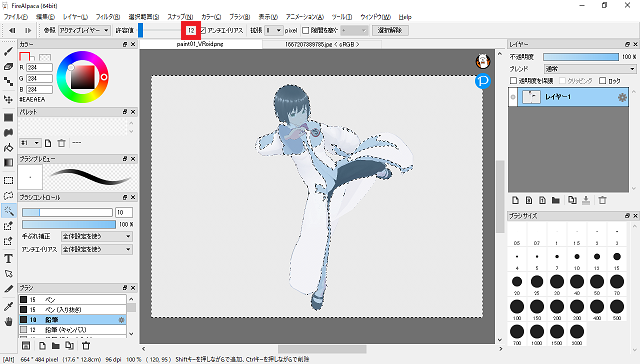Image resolution: width=640 pixels, height=364 pixels.
Task: Select the Hand pan tool
Action: click(x=9, y=322)
